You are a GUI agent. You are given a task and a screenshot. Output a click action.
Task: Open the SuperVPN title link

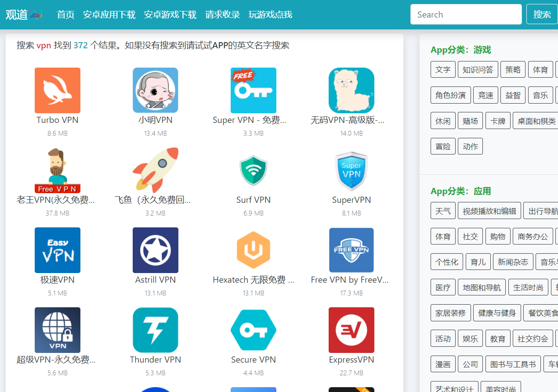tap(351, 200)
